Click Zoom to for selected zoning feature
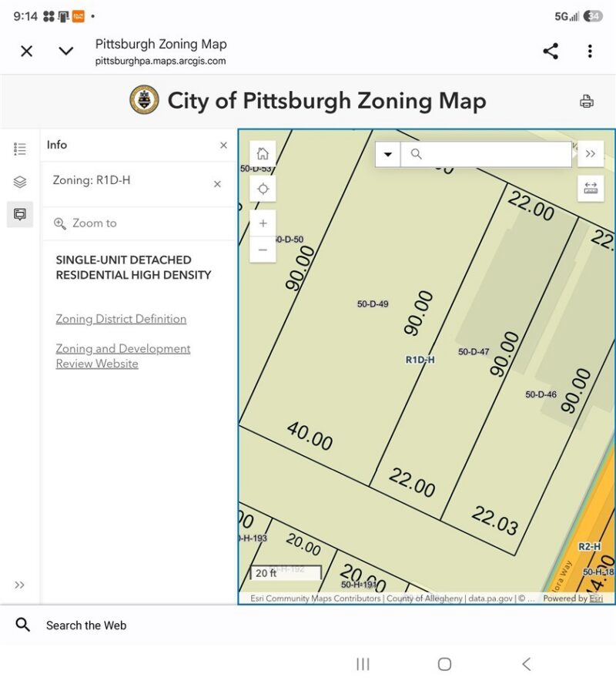Image resolution: width=616 pixels, height=684 pixels. coord(85,223)
